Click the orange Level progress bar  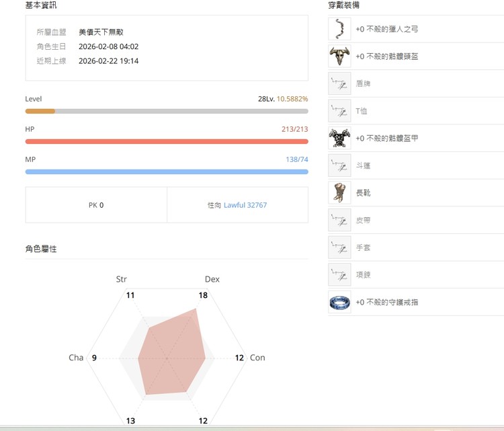click(40, 111)
